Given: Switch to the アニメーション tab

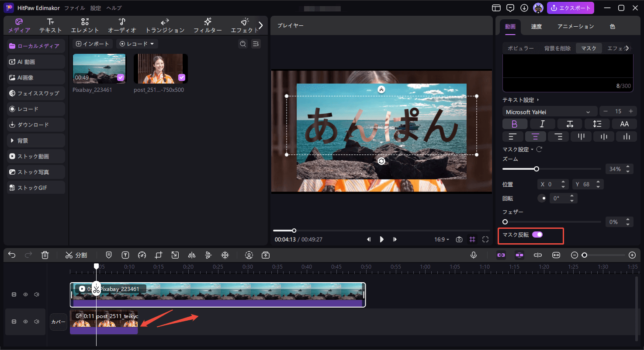Looking at the screenshot, I should click(575, 26).
